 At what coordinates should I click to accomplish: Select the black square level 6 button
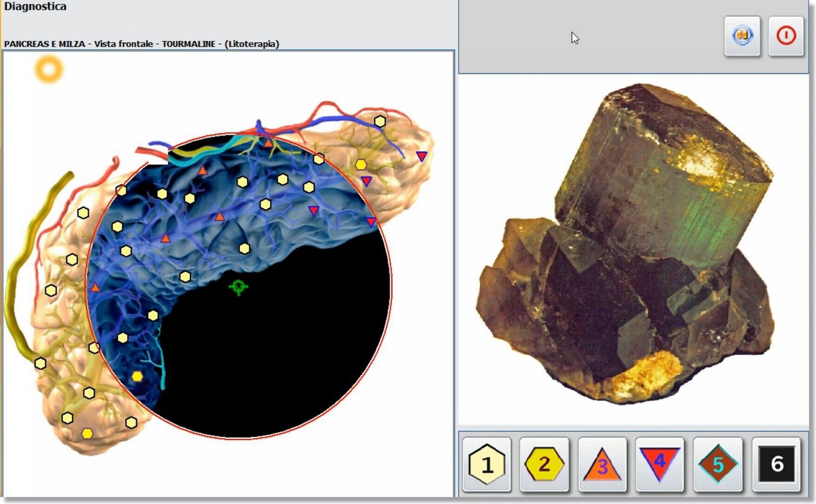(776, 464)
